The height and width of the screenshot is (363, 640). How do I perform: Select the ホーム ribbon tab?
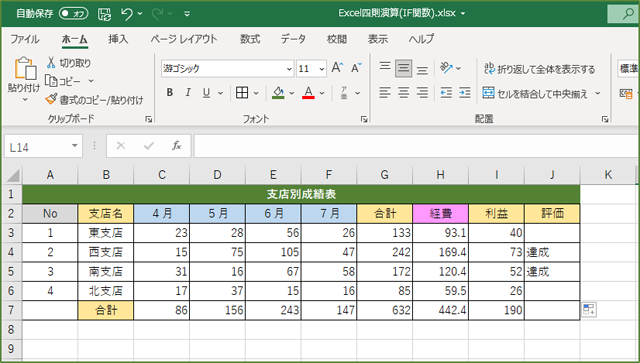pyautogui.click(x=74, y=39)
